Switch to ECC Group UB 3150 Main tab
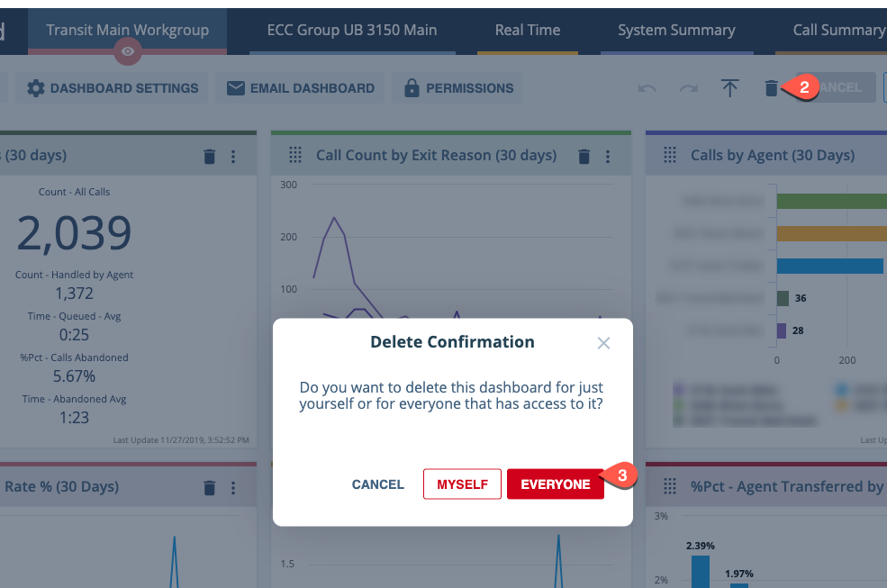Image resolution: width=887 pixels, height=588 pixels. [352, 30]
